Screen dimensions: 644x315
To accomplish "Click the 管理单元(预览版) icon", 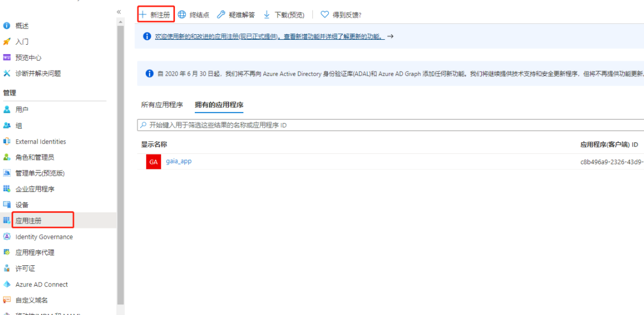I will coord(6,173).
